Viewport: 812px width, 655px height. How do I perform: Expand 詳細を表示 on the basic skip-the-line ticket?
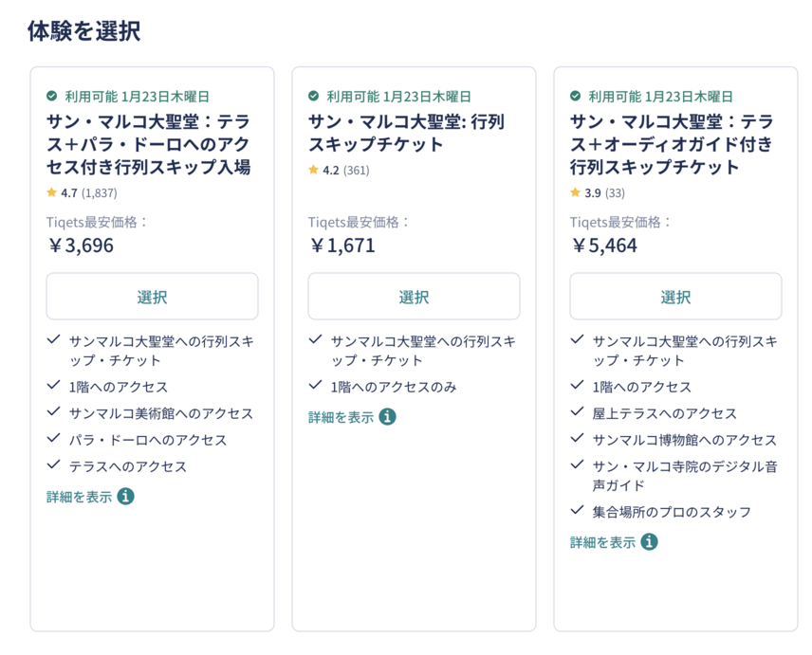click(341, 416)
